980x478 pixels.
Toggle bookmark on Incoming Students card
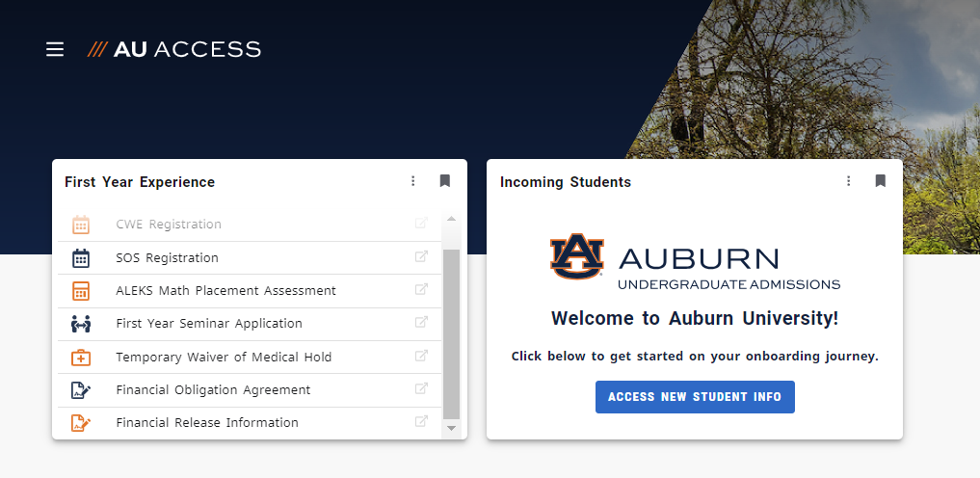point(880,181)
